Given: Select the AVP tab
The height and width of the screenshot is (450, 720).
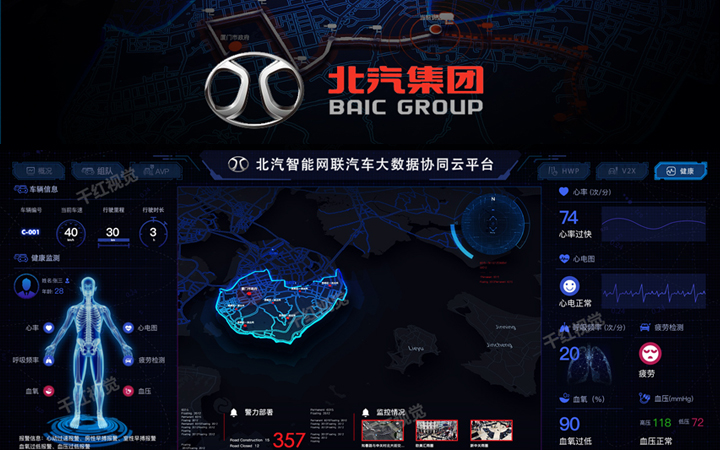Looking at the screenshot, I should pyautogui.click(x=157, y=171).
